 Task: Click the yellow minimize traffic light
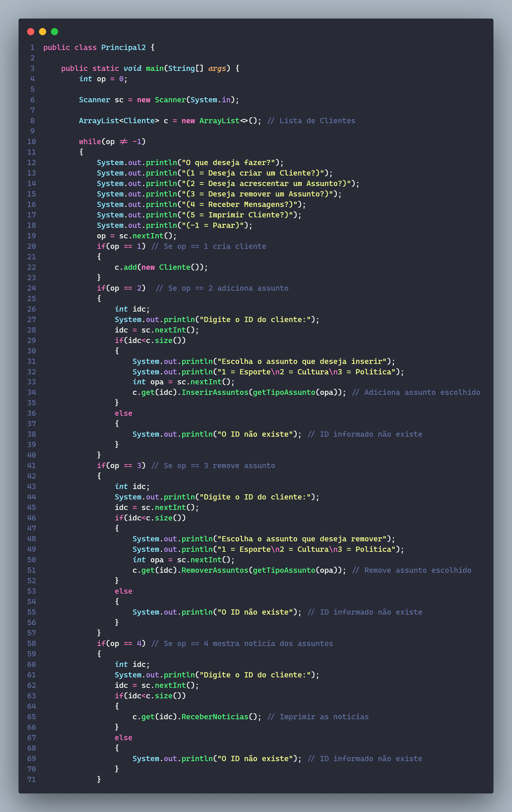[43, 31]
